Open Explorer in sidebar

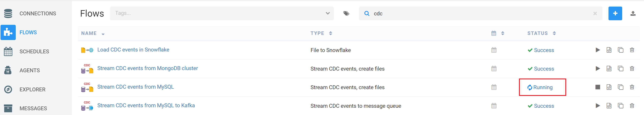32,89
